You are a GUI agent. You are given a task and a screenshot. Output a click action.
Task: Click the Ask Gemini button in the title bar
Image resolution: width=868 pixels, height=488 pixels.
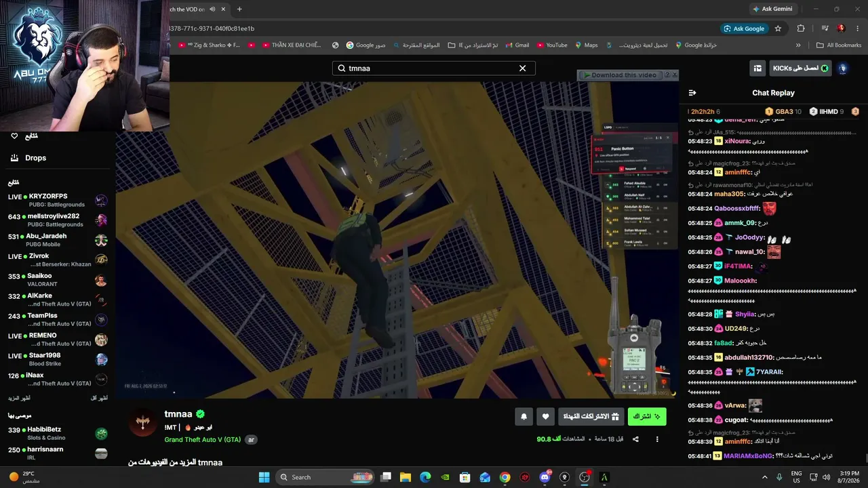(772, 9)
